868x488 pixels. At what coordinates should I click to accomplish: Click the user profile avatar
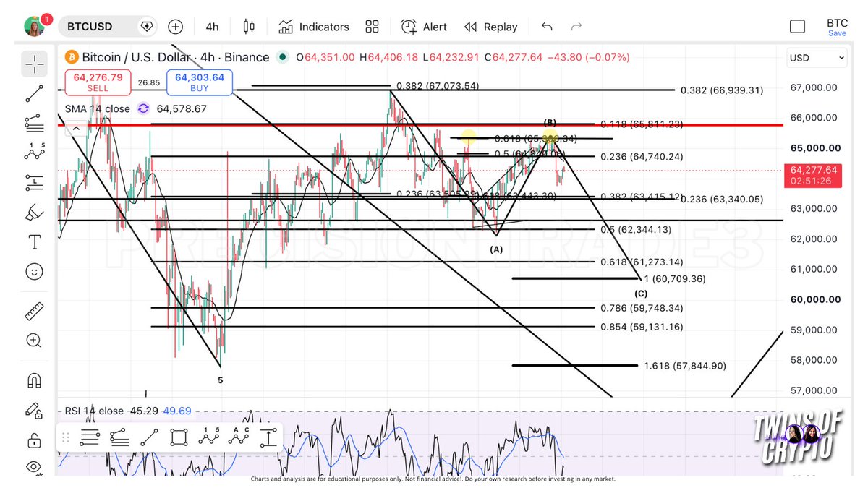coord(33,27)
